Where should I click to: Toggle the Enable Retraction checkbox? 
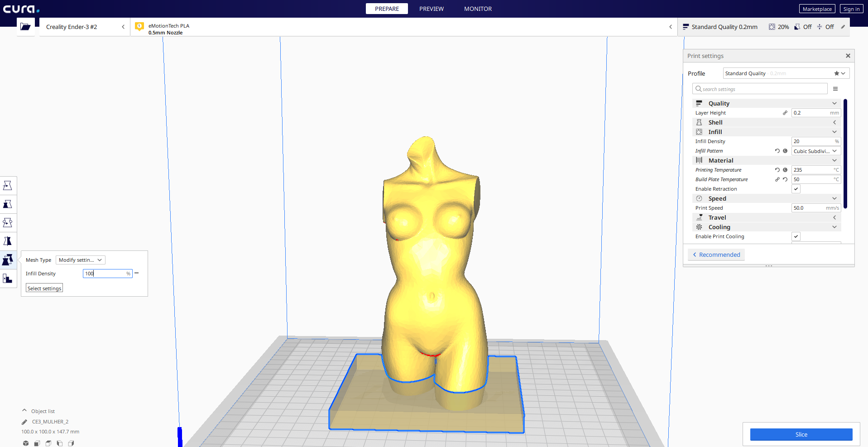tap(796, 189)
